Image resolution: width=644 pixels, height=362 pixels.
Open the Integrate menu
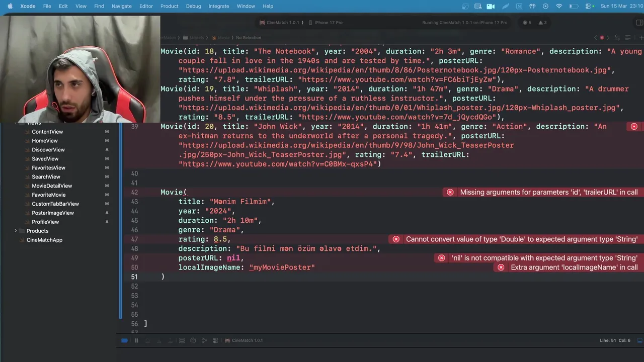[219, 6]
